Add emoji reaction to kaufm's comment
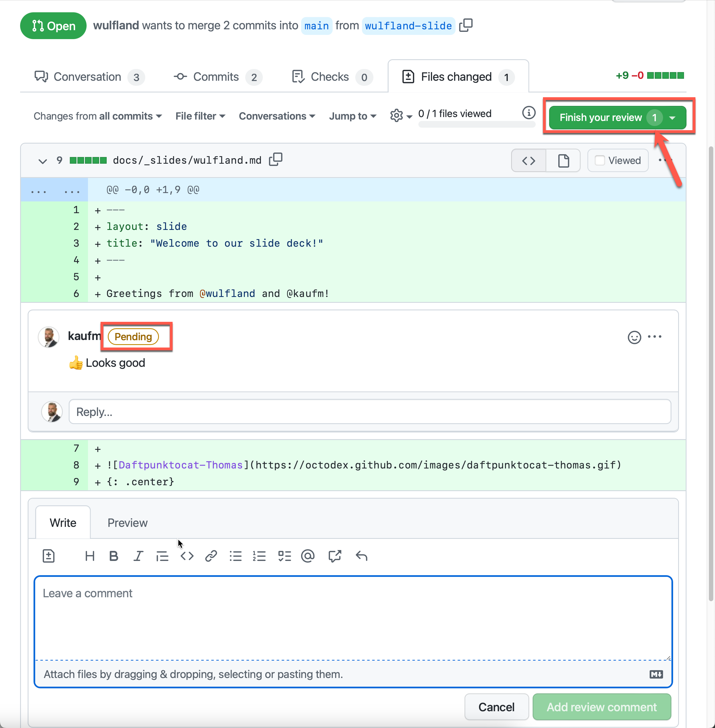 click(634, 337)
